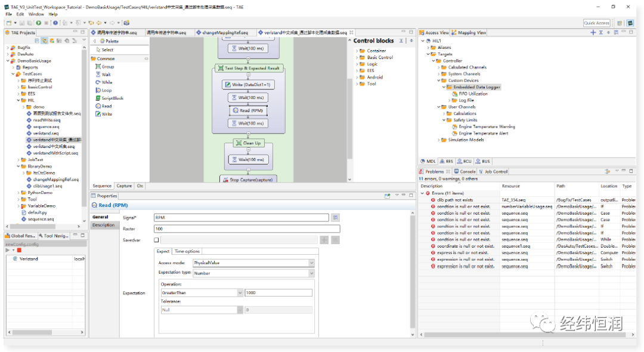Pick the Wait block in Palette
Image resolution: width=644 pixels, height=352 pixels.
(103, 75)
